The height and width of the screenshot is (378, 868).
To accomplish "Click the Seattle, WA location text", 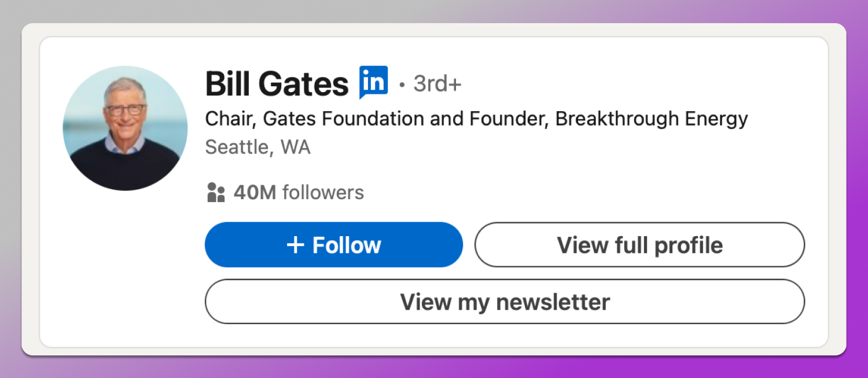I will pyautogui.click(x=257, y=147).
